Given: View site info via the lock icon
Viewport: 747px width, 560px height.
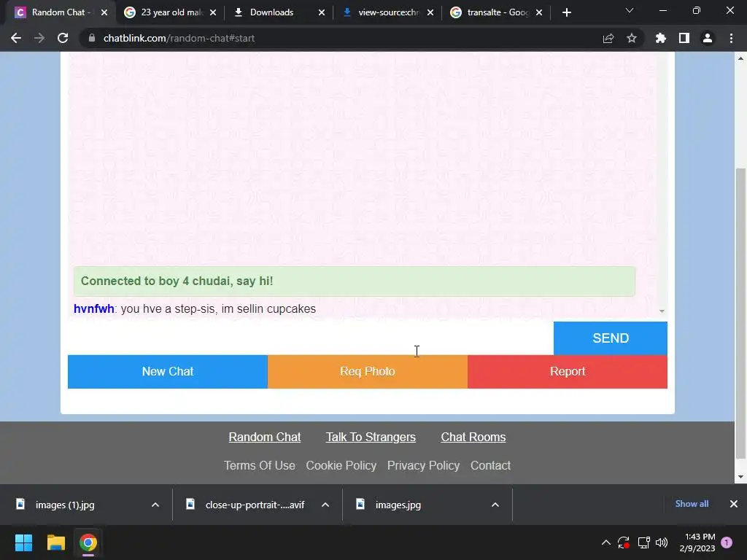Looking at the screenshot, I should [92, 38].
